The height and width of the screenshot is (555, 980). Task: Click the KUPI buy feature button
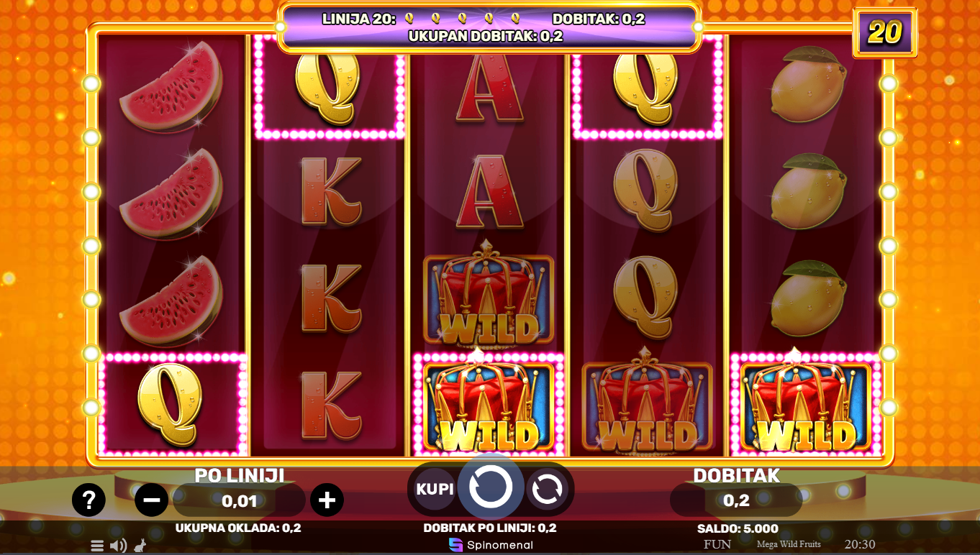435,489
